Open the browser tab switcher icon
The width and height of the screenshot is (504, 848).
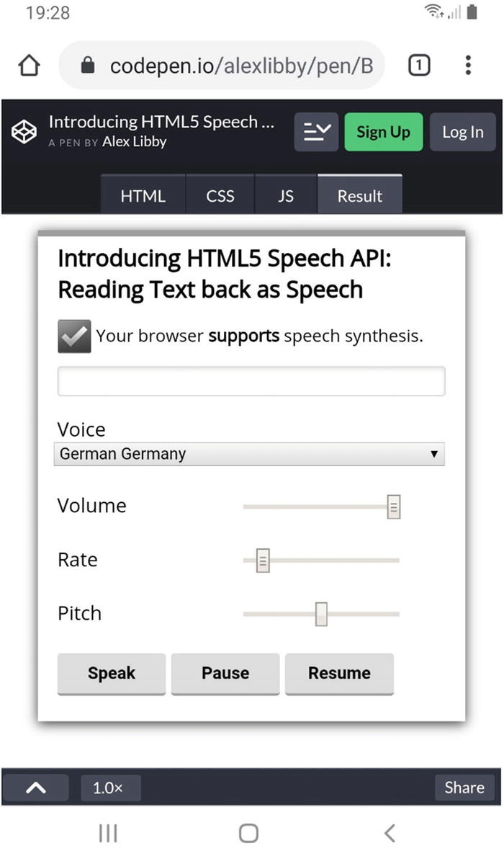click(419, 66)
